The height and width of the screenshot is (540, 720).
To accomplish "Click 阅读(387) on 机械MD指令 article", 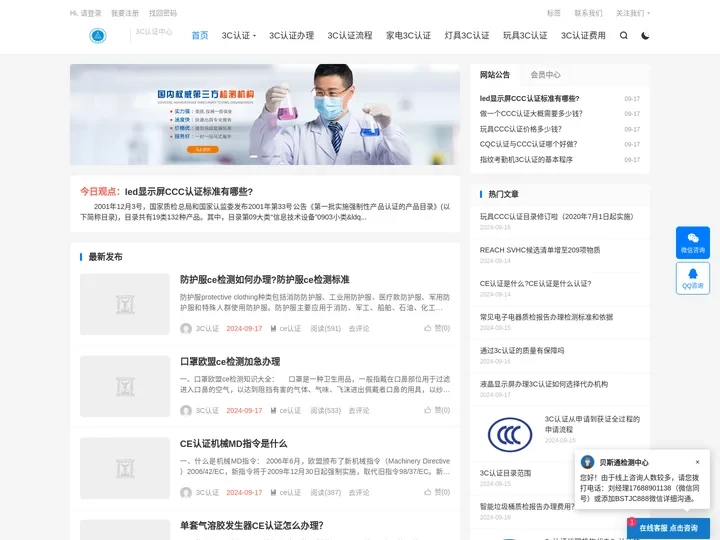I will pyautogui.click(x=326, y=492).
